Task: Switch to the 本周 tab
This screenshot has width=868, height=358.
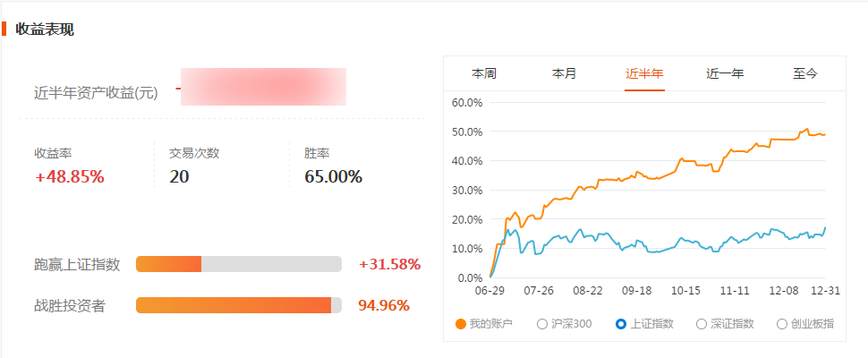Action: pos(483,73)
